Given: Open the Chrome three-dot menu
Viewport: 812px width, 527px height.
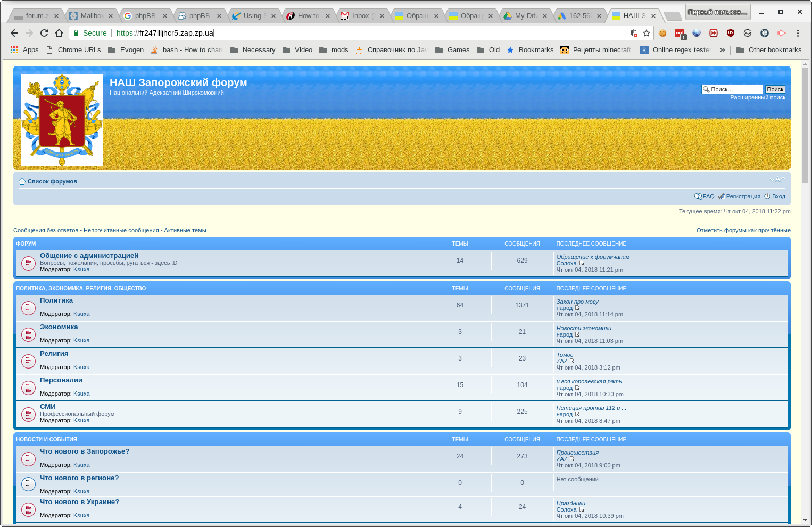Looking at the screenshot, I should pos(798,33).
